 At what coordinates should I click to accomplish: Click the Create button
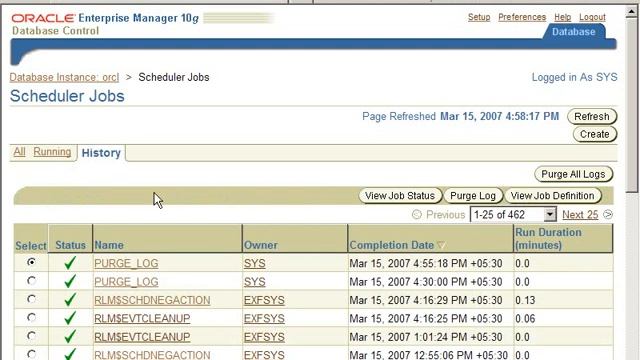[x=595, y=134]
